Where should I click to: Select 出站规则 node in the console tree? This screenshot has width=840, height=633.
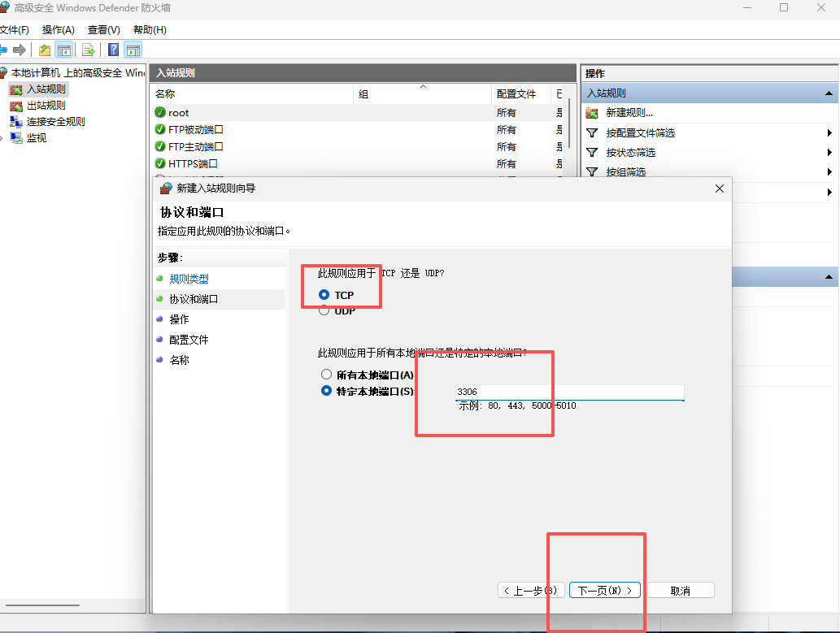(46, 106)
